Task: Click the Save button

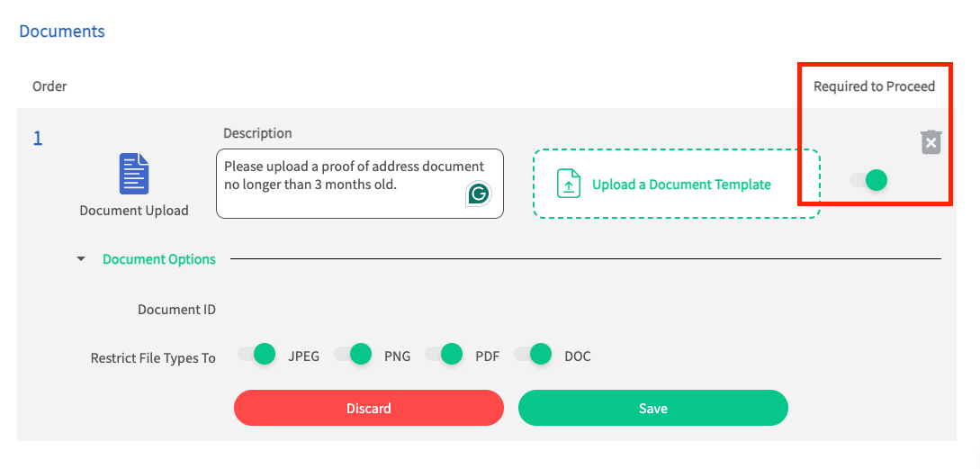Action: (653, 408)
